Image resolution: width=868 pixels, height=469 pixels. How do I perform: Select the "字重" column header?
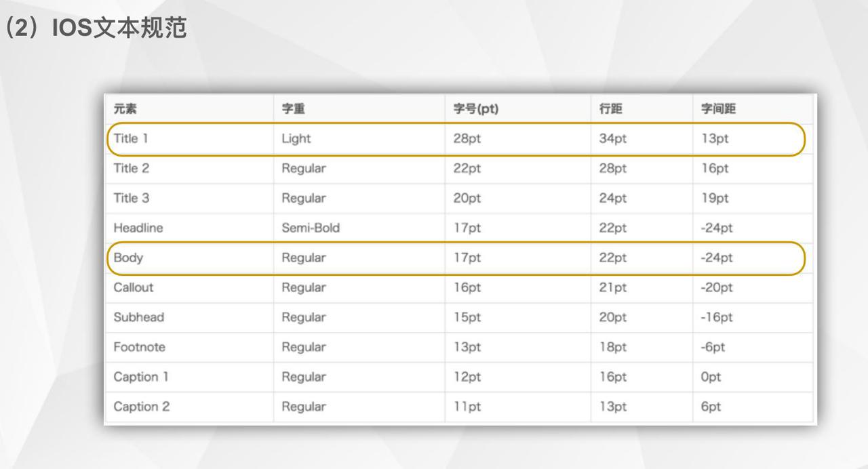click(x=294, y=109)
